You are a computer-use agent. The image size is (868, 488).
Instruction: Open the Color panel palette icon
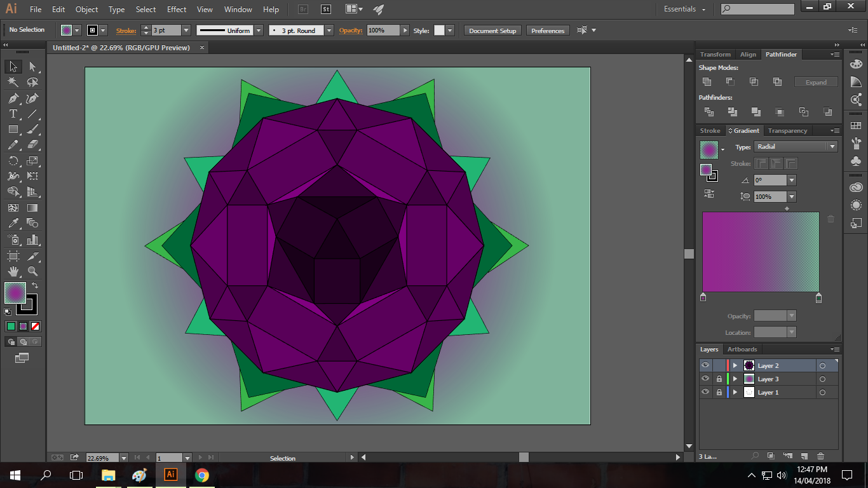(856, 64)
